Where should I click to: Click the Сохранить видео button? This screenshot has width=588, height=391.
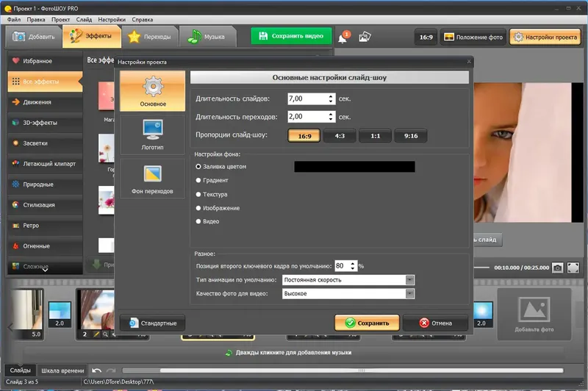click(291, 36)
